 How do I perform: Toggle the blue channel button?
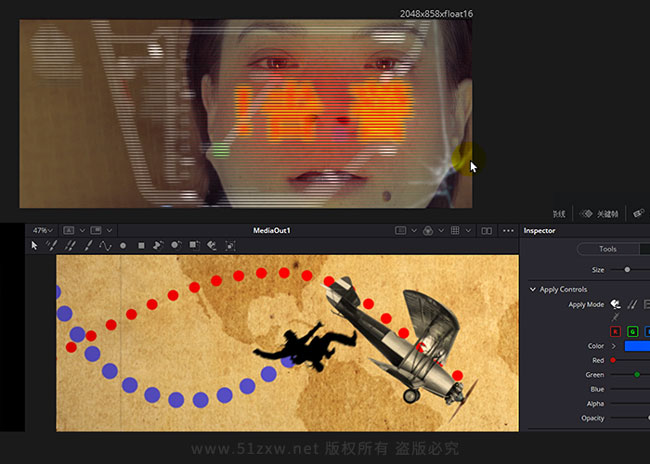coord(647,331)
